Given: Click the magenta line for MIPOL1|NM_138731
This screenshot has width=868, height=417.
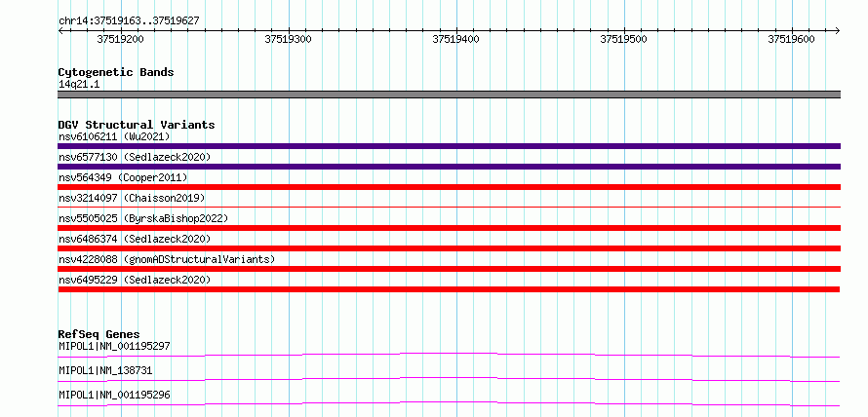Looking at the screenshot, I should (449, 379).
